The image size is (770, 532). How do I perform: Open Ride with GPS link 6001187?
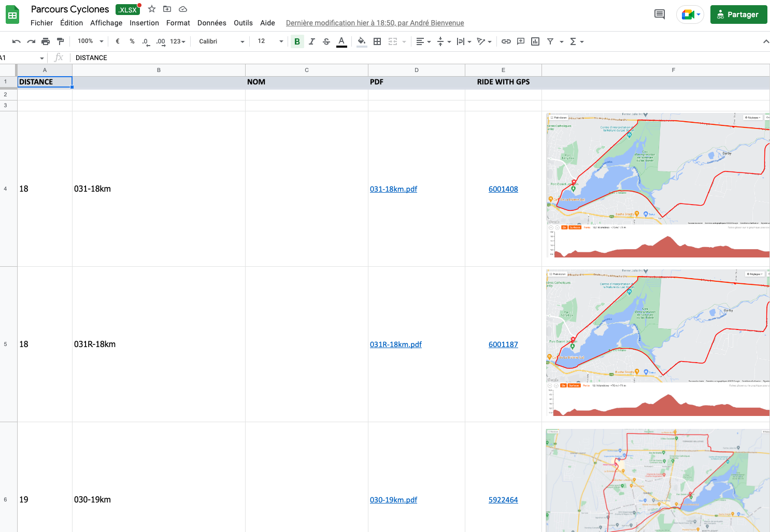pyautogui.click(x=503, y=344)
